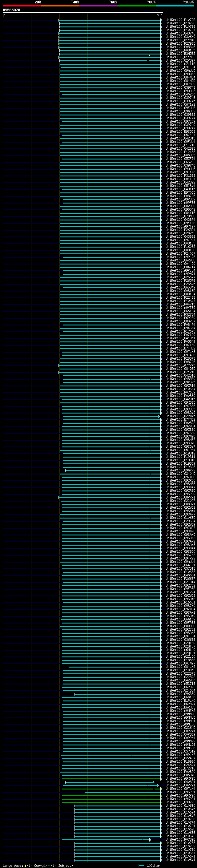Select the UniRef100_Q2V327 label

pyautogui.click(x=180, y=60)
